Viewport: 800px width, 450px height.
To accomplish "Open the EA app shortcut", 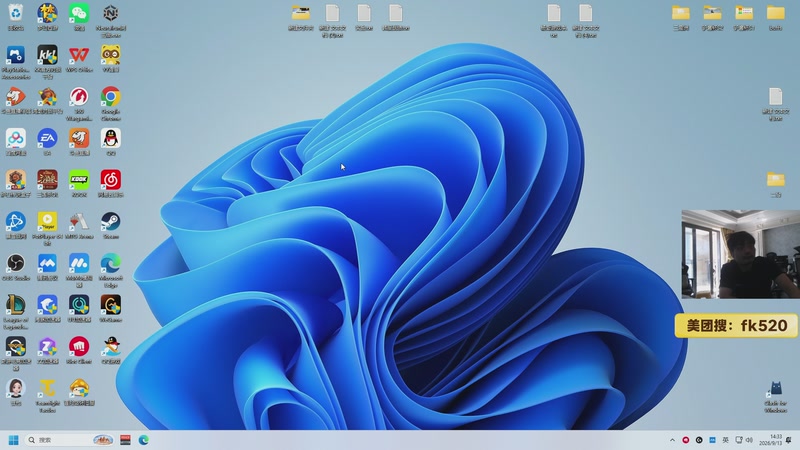I will pyautogui.click(x=47, y=142).
